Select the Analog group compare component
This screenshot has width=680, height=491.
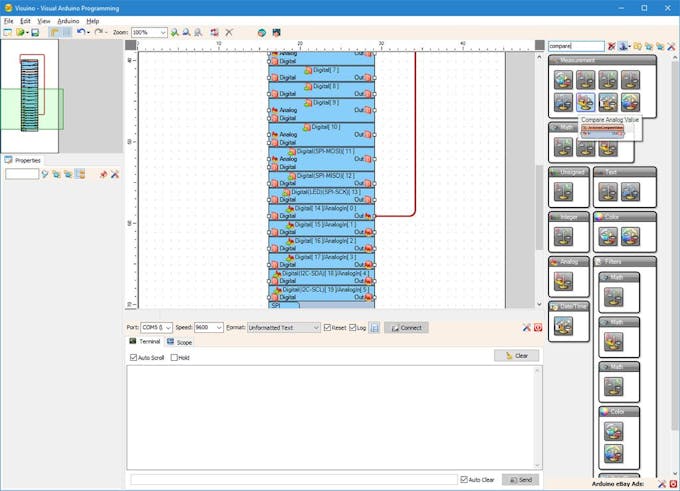[563, 282]
